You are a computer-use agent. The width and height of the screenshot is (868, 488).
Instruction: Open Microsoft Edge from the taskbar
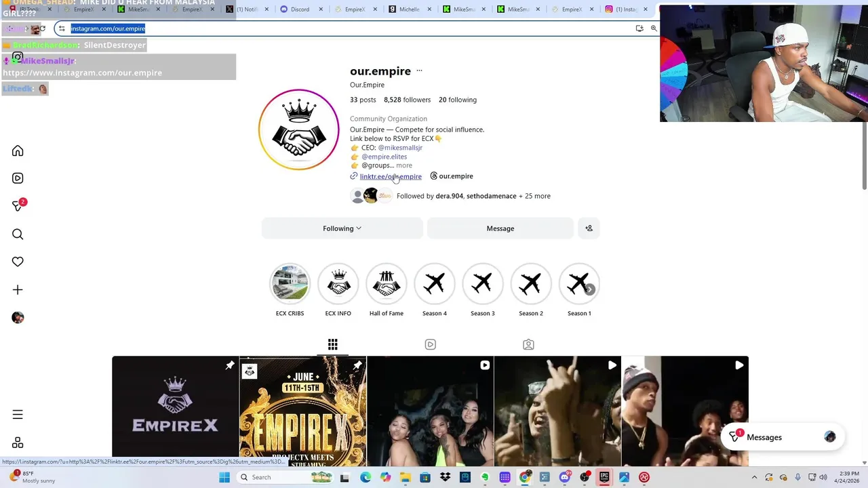(x=366, y=477)
